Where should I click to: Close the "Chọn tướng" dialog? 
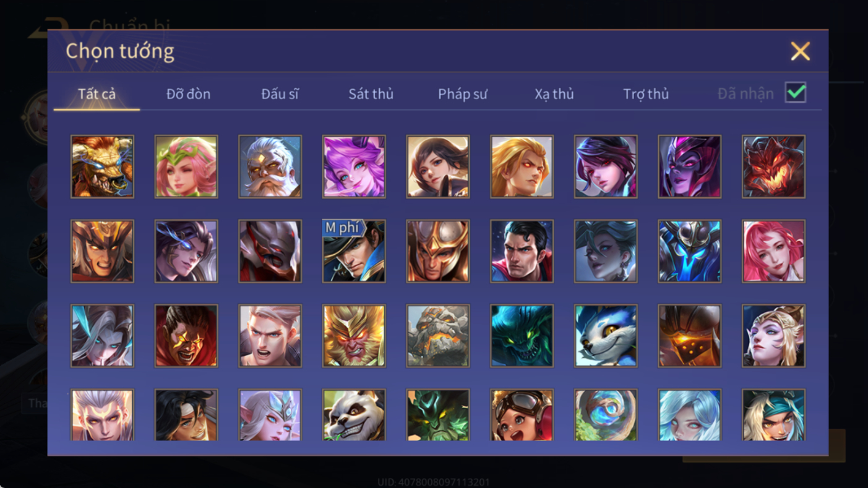click(x=800, y=51)
